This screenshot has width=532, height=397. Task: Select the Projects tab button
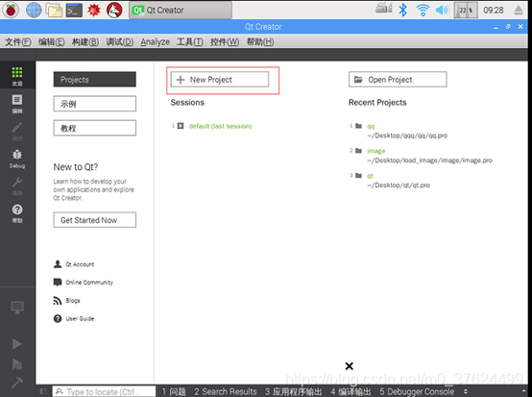95,80
